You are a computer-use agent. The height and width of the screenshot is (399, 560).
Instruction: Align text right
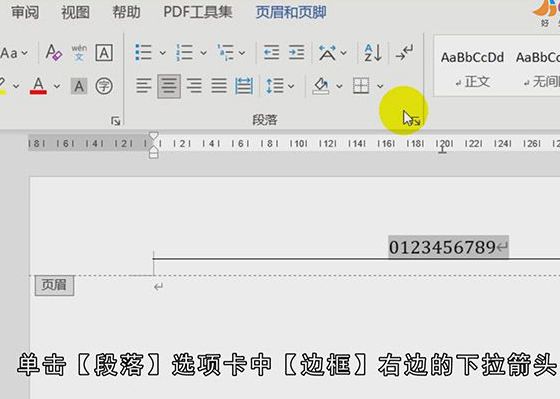[194, 86]
